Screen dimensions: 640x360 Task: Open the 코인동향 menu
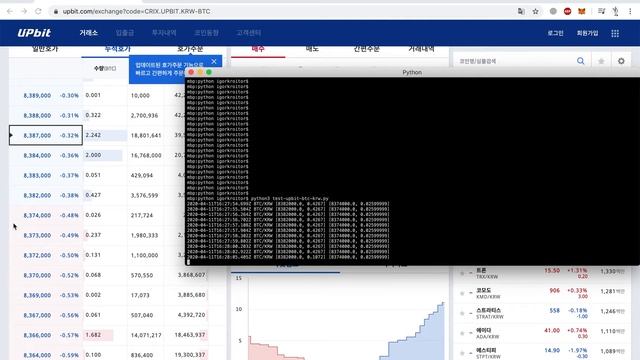click(206, 33)
